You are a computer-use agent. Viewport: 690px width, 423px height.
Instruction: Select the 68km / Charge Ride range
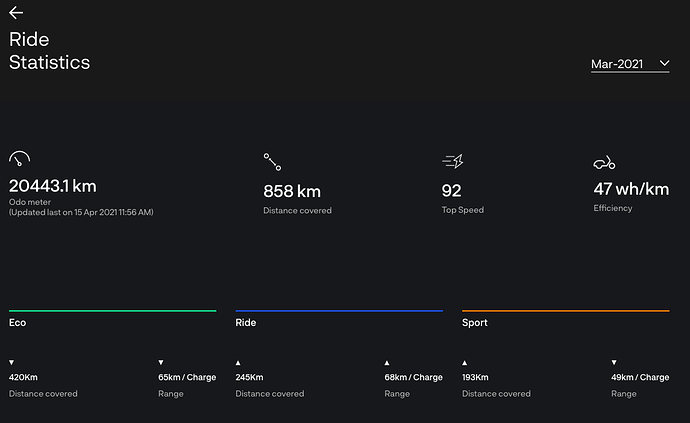pyautogui.click(x=414, y=377)
